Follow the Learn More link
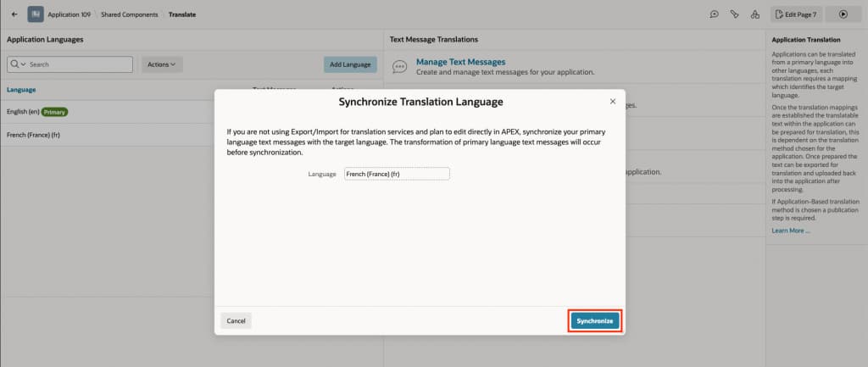 click(791, 231)
